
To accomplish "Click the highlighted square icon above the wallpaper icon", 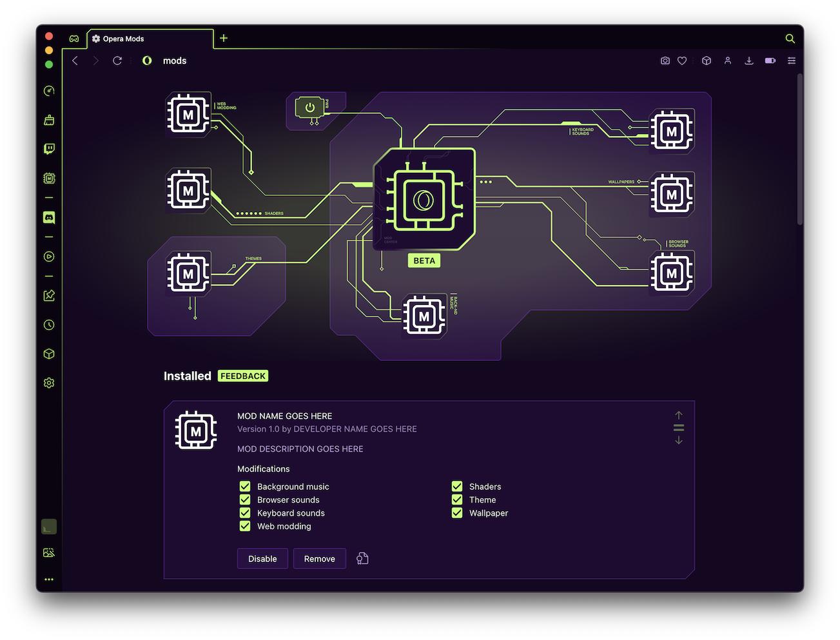I will (x=49, y=527).
